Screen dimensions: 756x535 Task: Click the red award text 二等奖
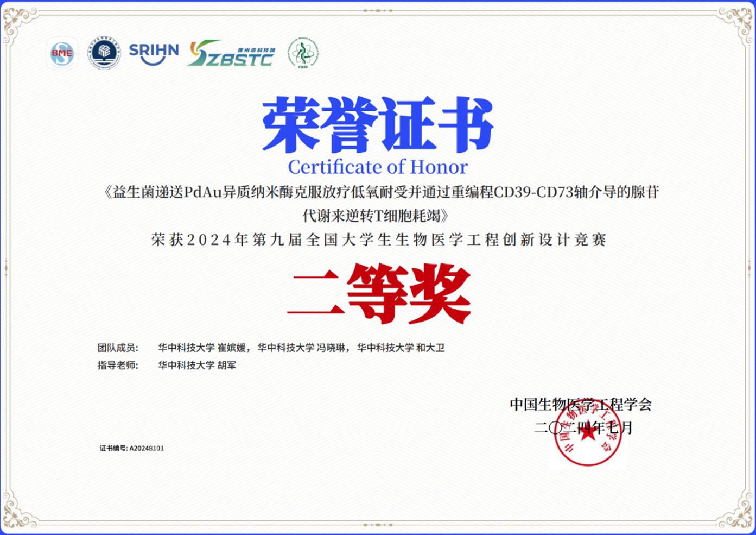click(378, 294)
